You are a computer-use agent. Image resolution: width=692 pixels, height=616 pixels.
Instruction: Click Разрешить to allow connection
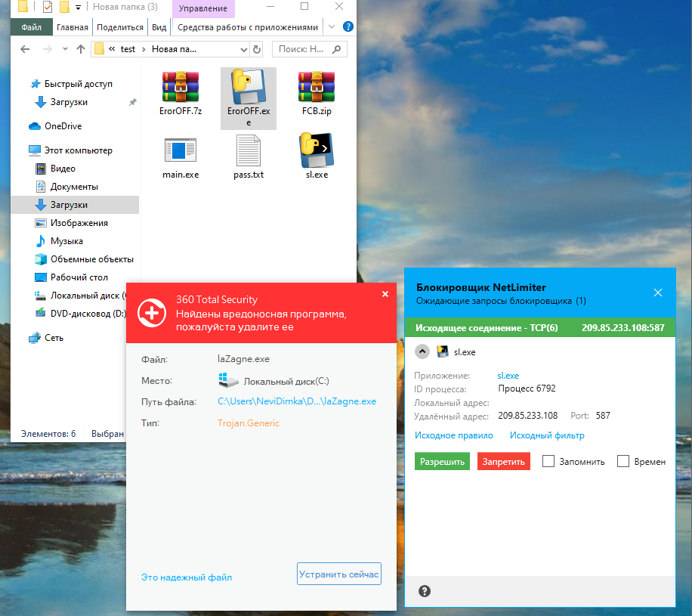442,461
